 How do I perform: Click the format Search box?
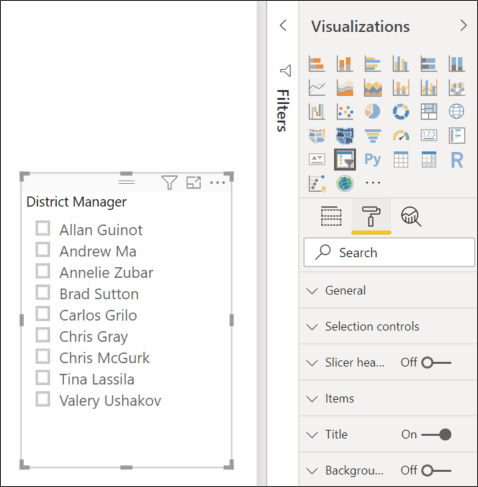(389, 252)
